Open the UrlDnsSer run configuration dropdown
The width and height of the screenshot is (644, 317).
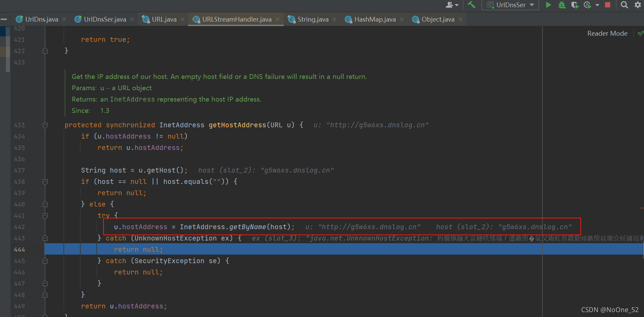510,5
